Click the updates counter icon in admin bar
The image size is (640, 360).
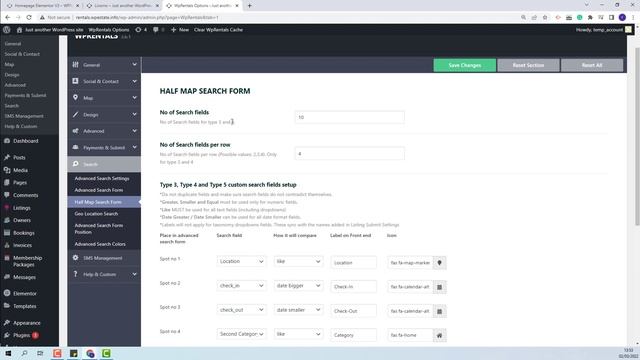pos(138,29)
